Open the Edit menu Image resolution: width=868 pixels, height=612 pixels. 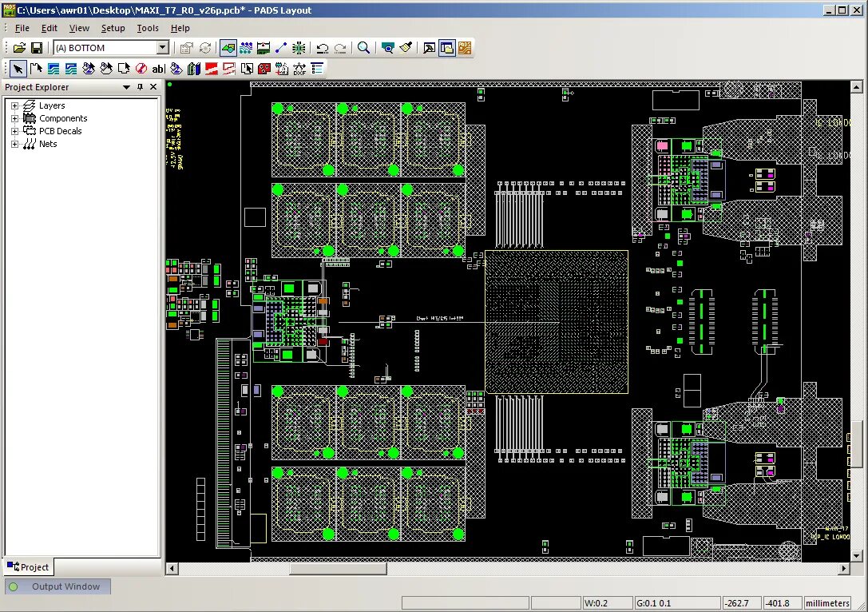50,28
